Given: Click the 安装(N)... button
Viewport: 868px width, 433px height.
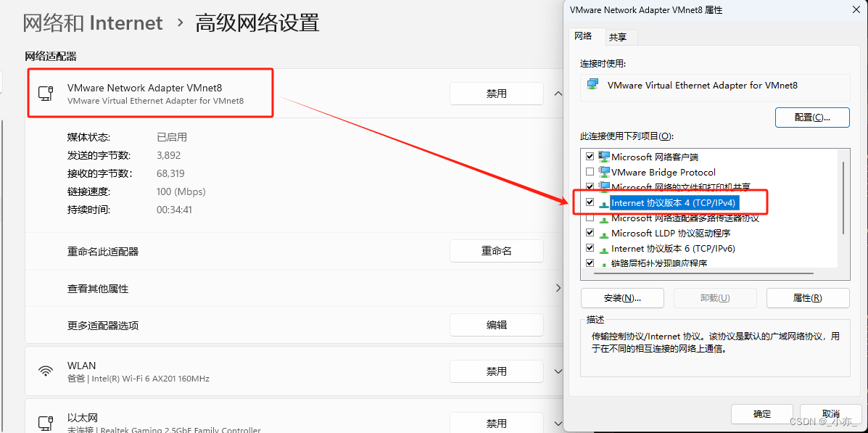Looking at the screenshot, I should click(x=622, y=298).
